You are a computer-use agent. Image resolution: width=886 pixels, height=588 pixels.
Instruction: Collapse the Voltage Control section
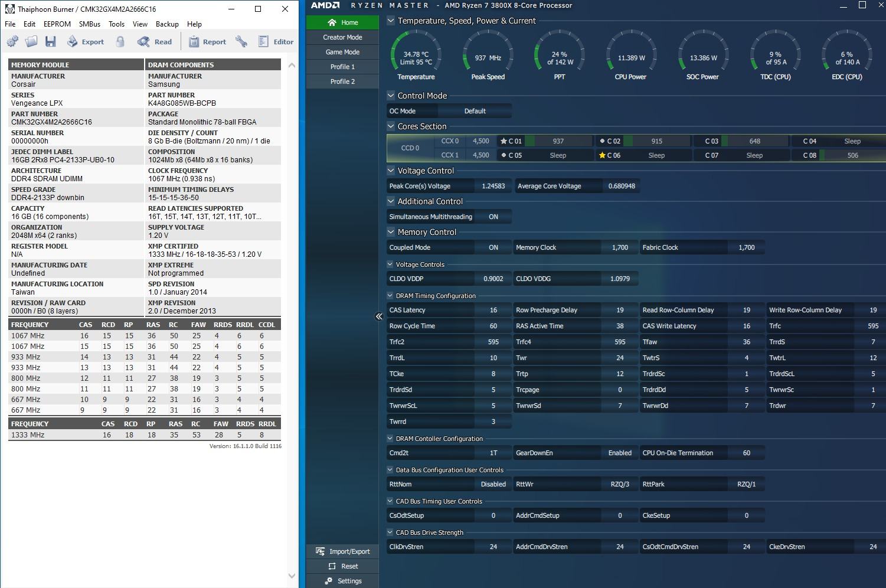(391, 171)
